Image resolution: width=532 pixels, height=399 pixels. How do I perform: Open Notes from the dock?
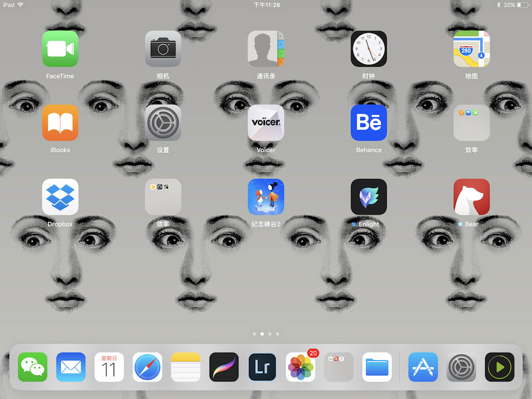185,367
